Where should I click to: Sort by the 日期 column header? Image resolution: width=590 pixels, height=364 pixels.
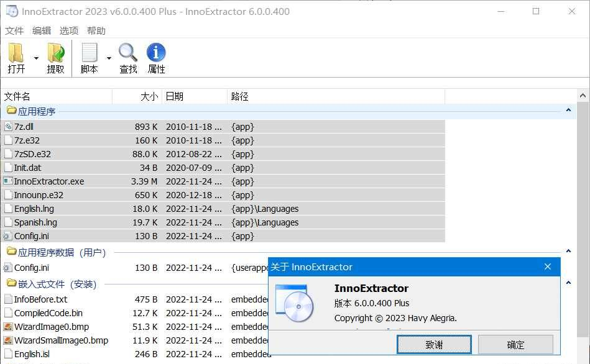(195, 97)
